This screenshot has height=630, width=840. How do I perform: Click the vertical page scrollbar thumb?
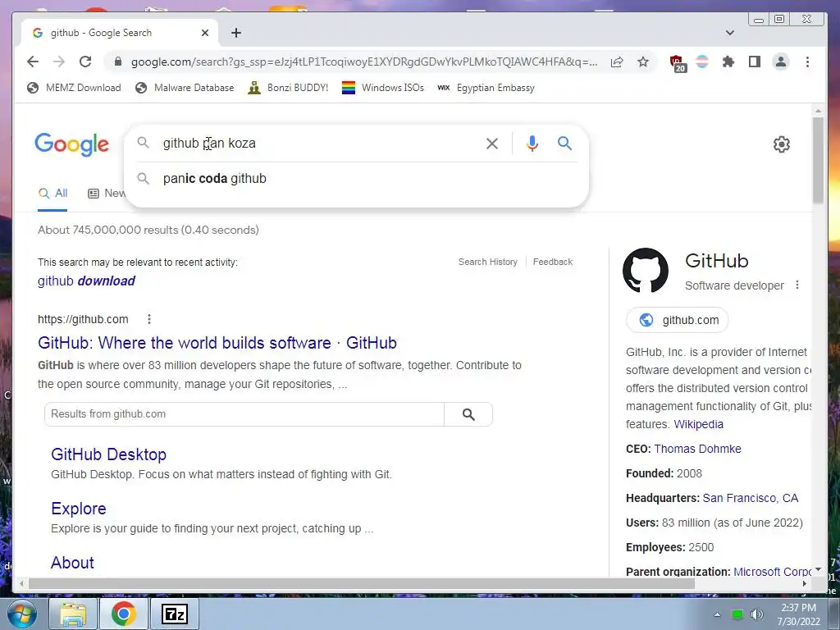[x=818, y=161]
